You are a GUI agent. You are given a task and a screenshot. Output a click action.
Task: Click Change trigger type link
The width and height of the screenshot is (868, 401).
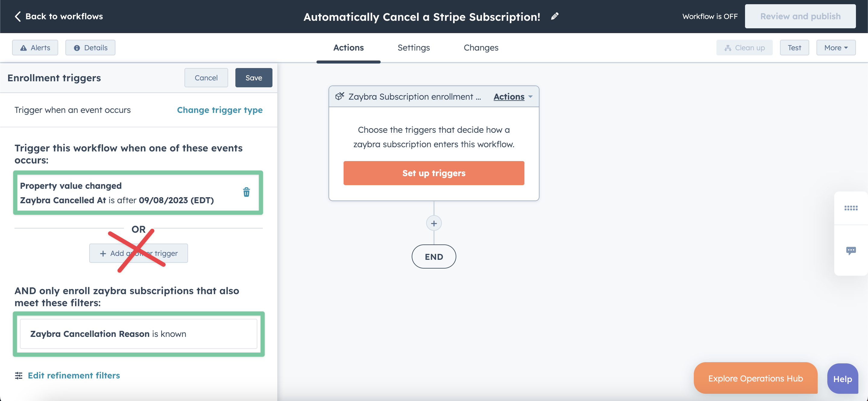[x=220, y=110]
